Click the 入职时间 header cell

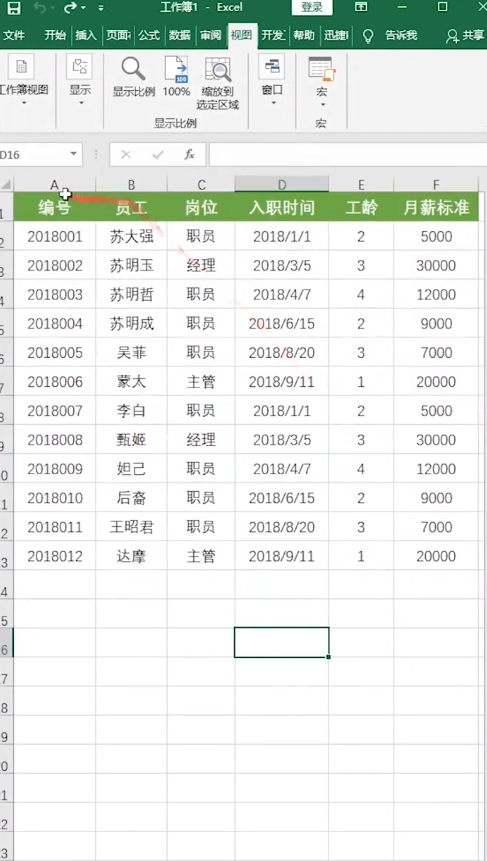[282, 207]
